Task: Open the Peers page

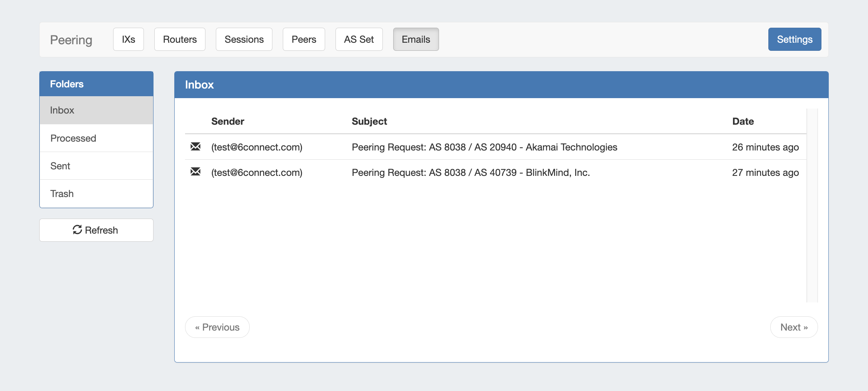Action: click(304, 39)
